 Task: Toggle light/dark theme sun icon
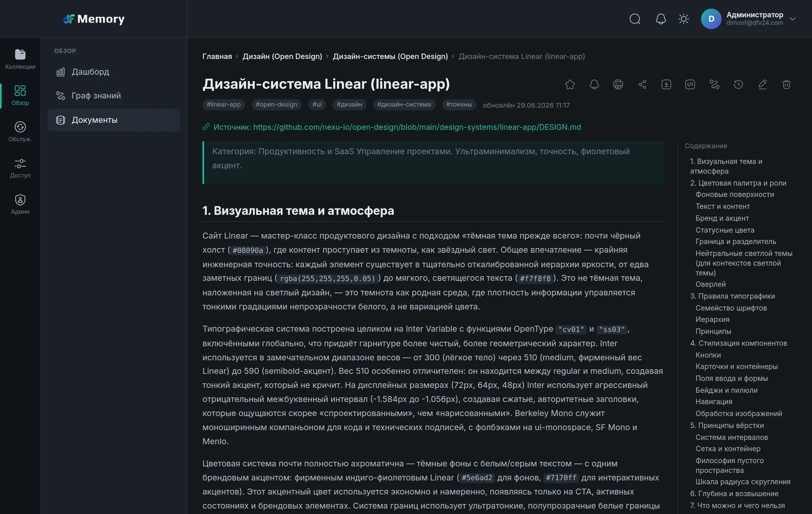coord(684,19)
